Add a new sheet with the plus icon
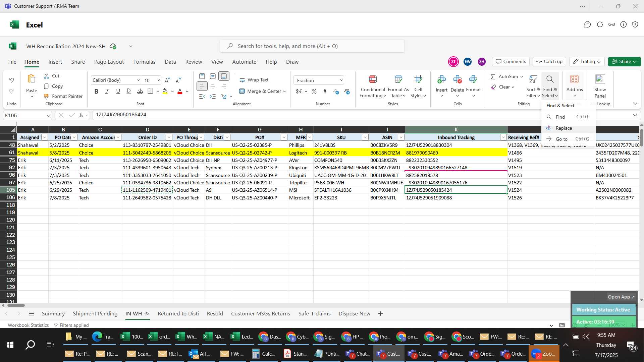 380,314
